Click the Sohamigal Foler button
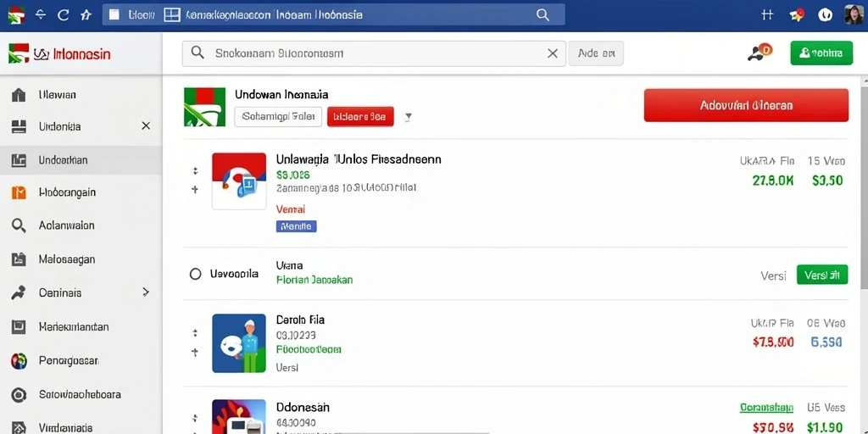 click(278, 117)
